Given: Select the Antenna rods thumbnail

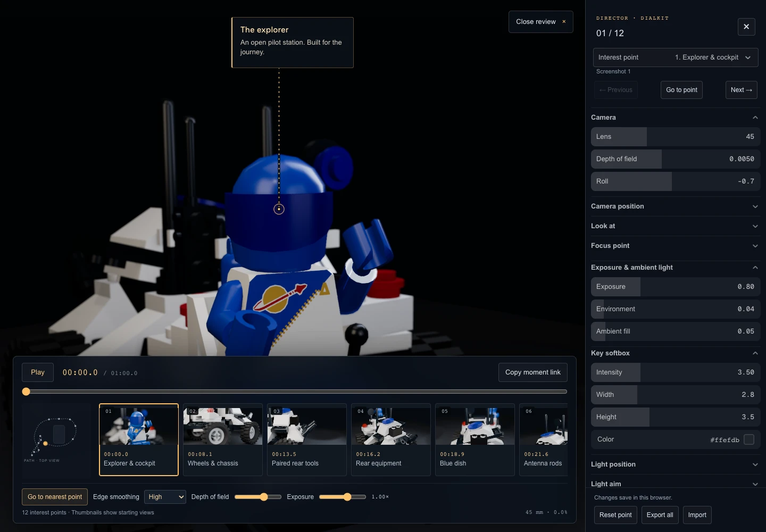Looking at the screenshot, I should 544,440.
